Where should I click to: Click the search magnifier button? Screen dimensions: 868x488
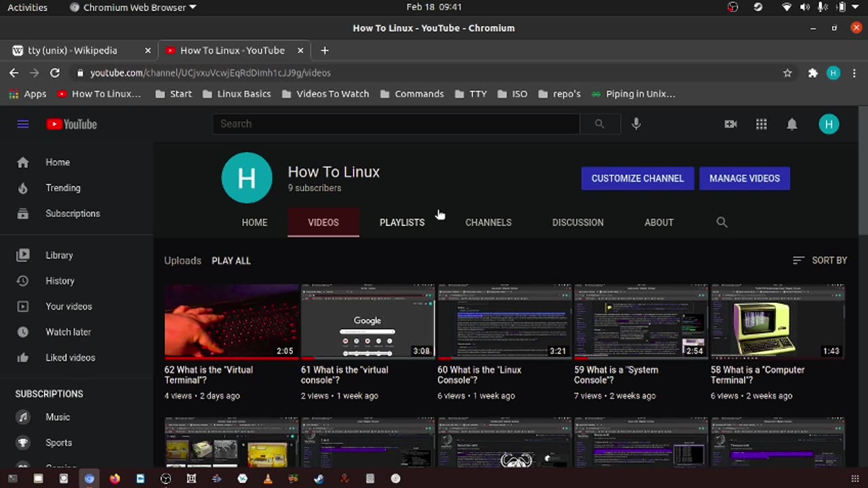tap(599, 124)
